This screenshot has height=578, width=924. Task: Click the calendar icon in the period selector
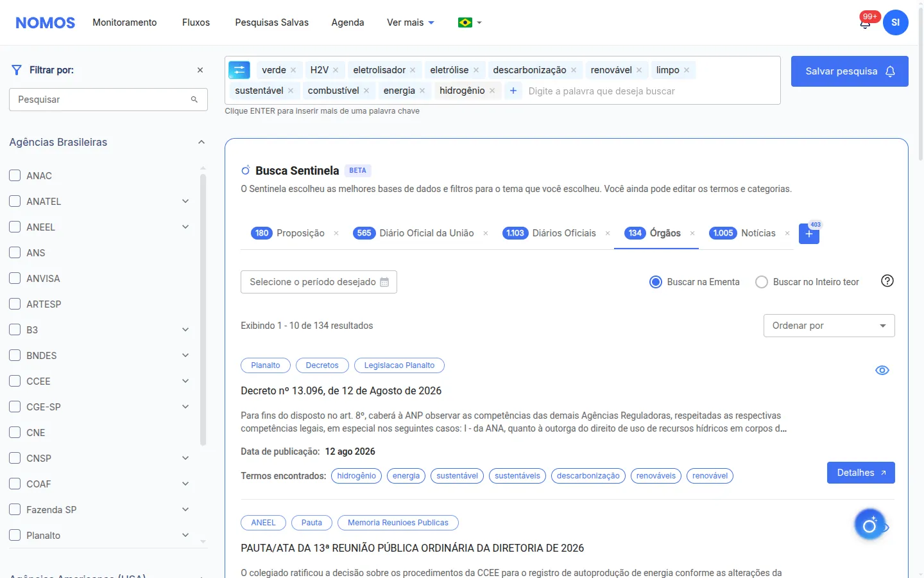pos(384,282)
